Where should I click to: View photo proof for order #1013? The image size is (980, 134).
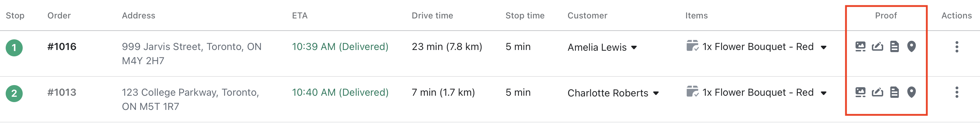860,92
